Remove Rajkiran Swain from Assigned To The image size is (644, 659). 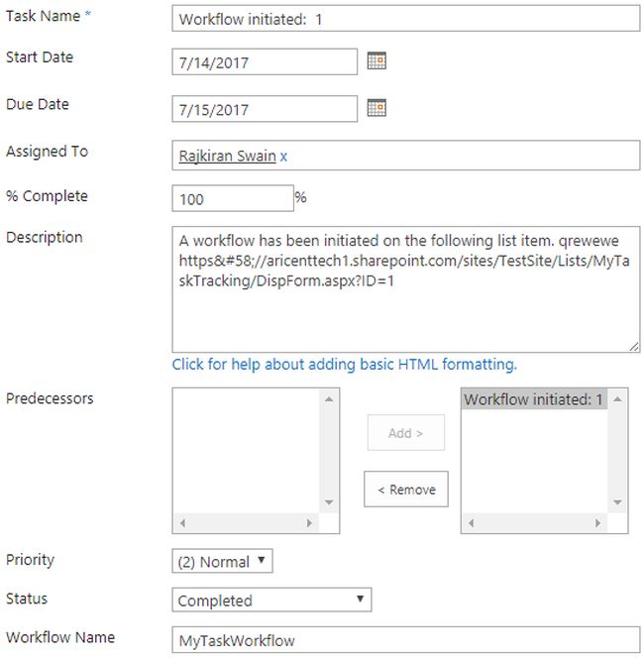coord(284,157)
